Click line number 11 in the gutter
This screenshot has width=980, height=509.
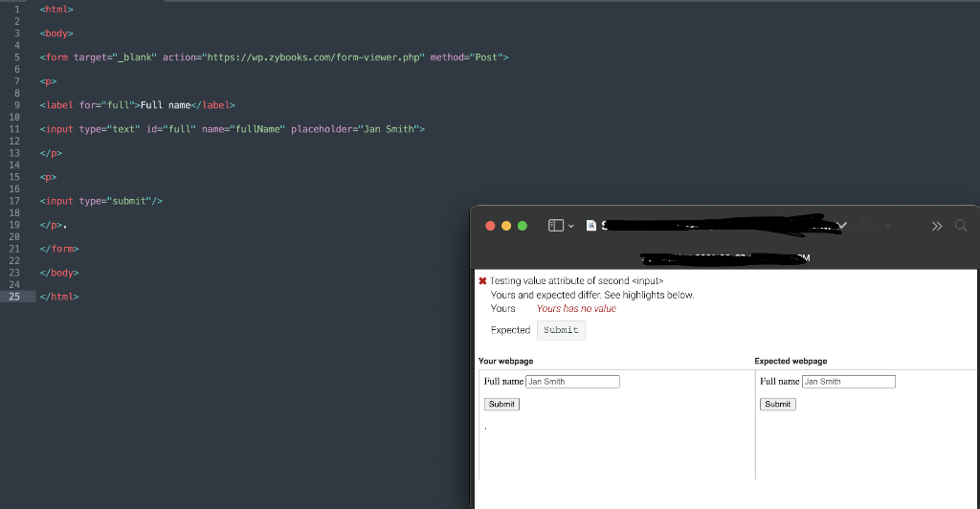[x=14, y=129]
